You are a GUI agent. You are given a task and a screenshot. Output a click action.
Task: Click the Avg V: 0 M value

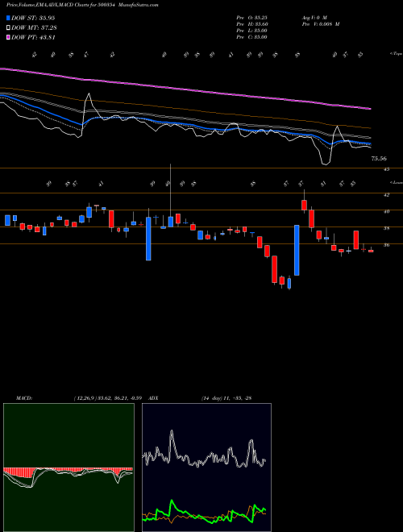click(314, 17)
